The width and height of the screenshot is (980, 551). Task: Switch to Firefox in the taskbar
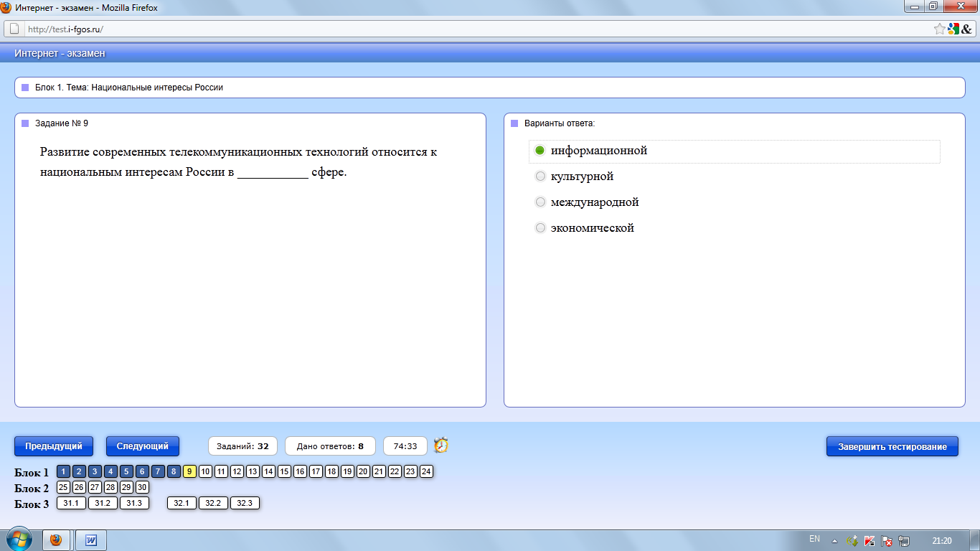(56, 540)
